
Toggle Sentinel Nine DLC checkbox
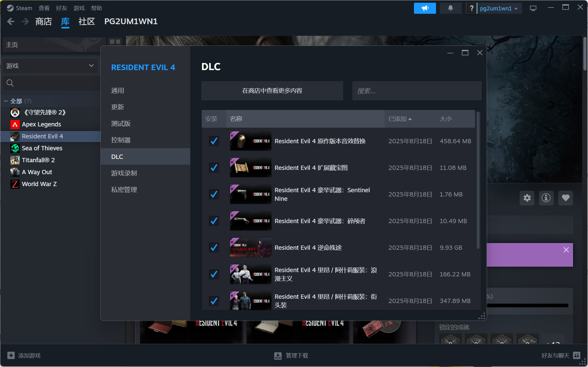click(x=214, y=194)
